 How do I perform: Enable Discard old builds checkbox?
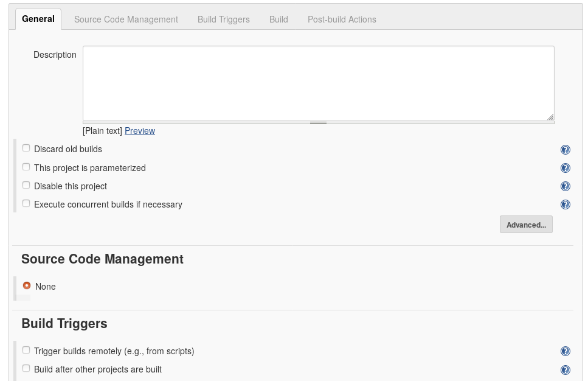coord(26,149)
